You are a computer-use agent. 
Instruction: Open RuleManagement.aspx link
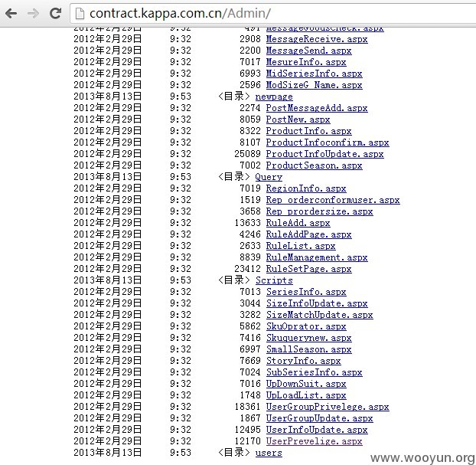[x=317, y=257]
